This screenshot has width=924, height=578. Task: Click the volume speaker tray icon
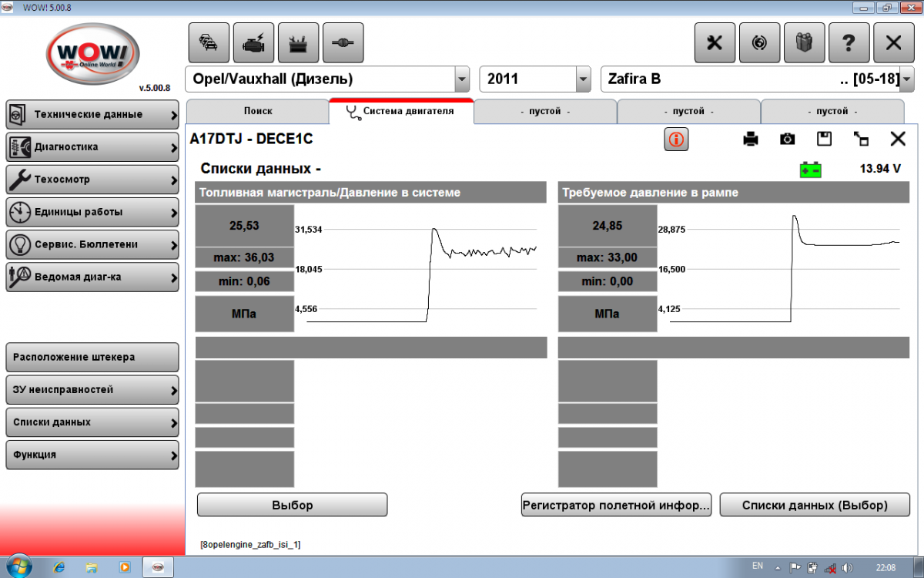pyautogui.click(x=848, y=568)
